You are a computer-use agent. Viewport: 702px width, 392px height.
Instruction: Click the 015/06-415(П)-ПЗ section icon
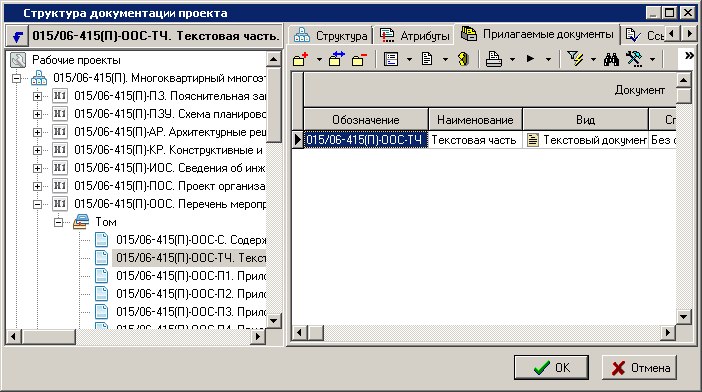[x=60, y=96]
